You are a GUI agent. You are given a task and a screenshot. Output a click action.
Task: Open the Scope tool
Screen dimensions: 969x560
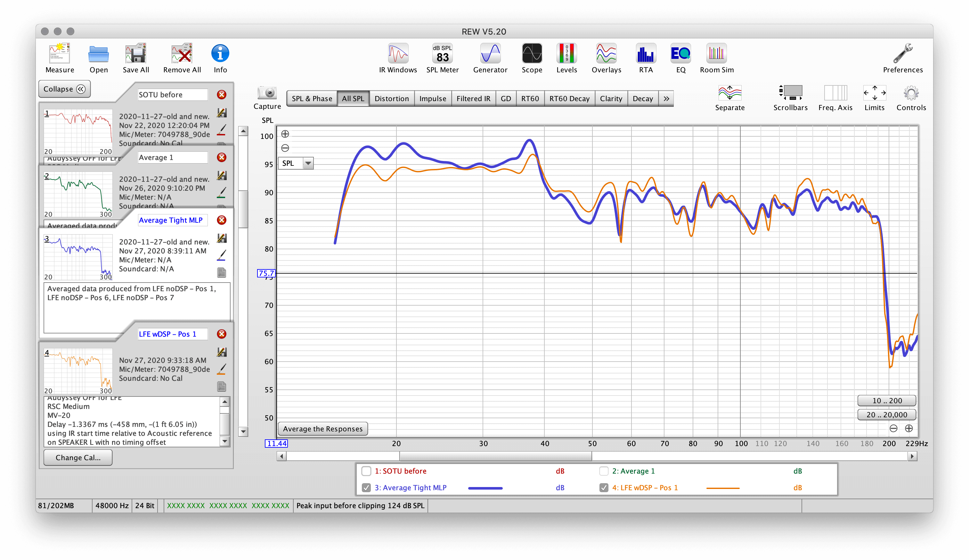532,58
